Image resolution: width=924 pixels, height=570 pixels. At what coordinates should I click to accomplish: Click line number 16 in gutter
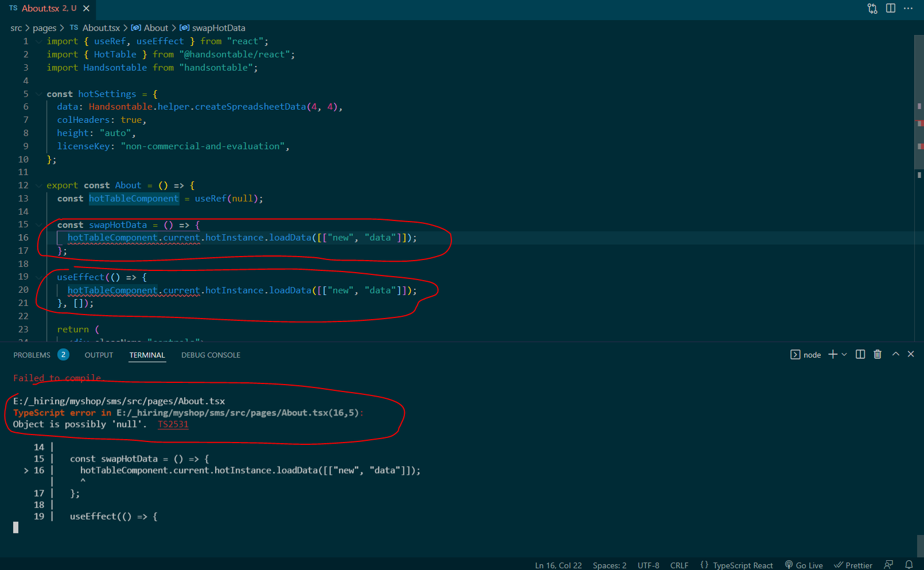(23, 238)
